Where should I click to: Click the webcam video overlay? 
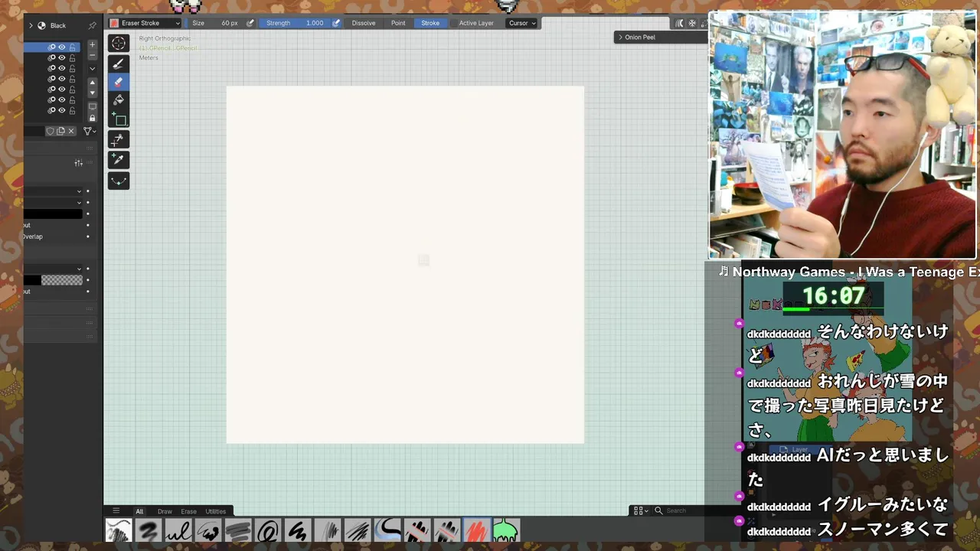(842, 135)
